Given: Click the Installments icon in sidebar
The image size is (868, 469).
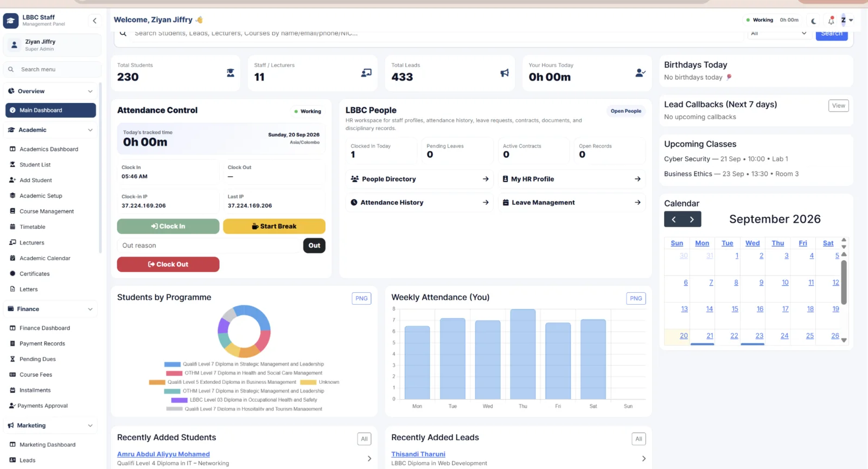Looking at the screenshot, I should click(12, 390).
